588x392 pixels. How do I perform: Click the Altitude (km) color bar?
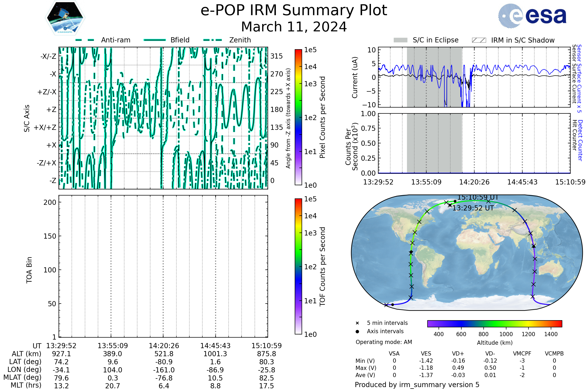[x=494, y=323]
